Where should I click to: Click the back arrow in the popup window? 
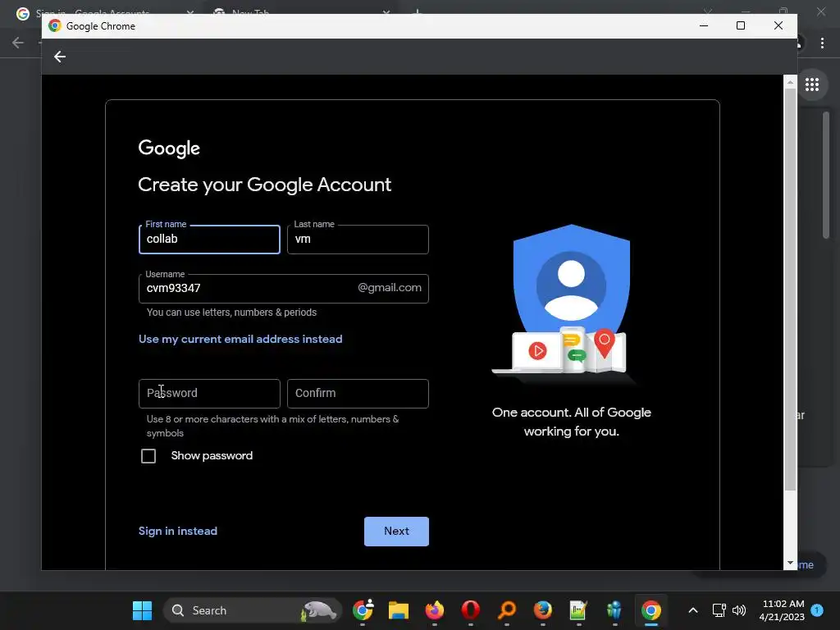pos(59,57)
